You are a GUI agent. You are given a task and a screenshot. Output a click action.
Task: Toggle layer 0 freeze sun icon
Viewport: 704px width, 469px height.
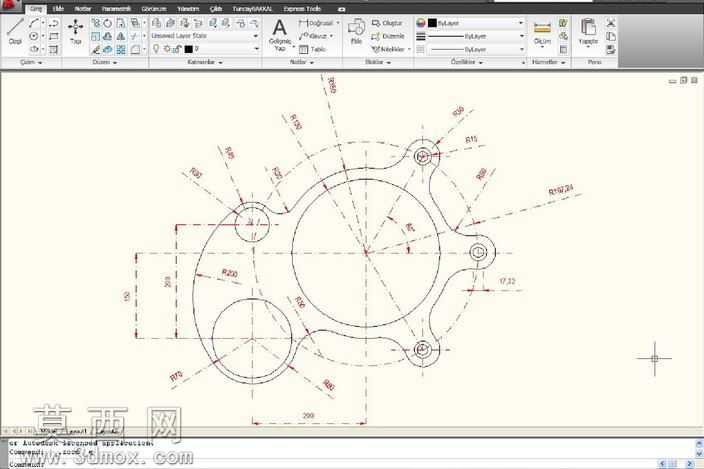coord(167,48)
